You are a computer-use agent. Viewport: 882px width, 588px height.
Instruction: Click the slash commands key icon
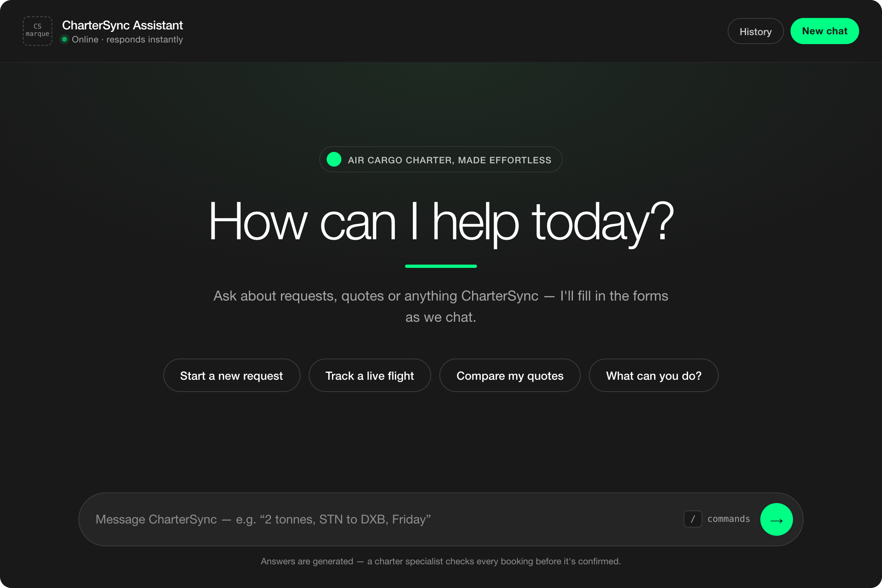tap(693, 519)
